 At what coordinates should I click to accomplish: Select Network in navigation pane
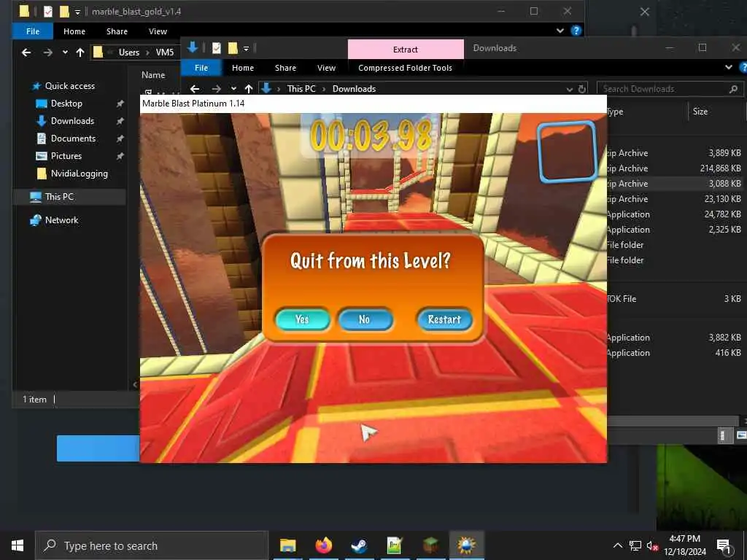pyautogui.click(x=61, y=220)
